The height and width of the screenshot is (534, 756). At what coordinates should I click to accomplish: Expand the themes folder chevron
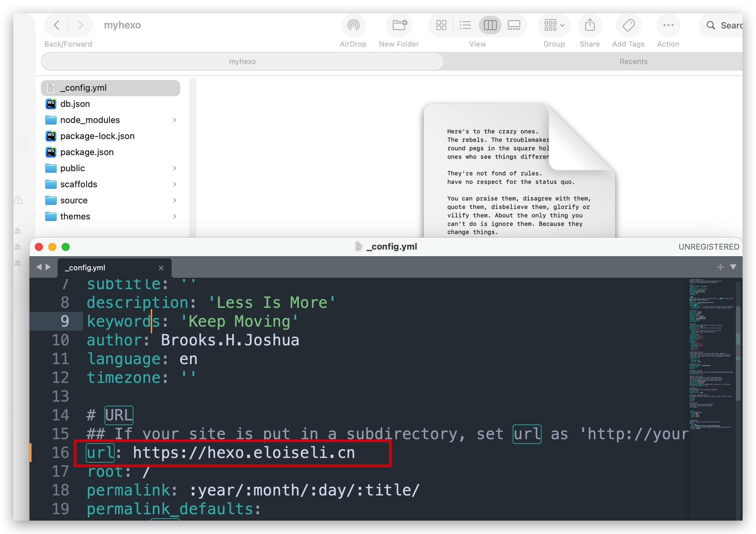[x=175, y=216]
